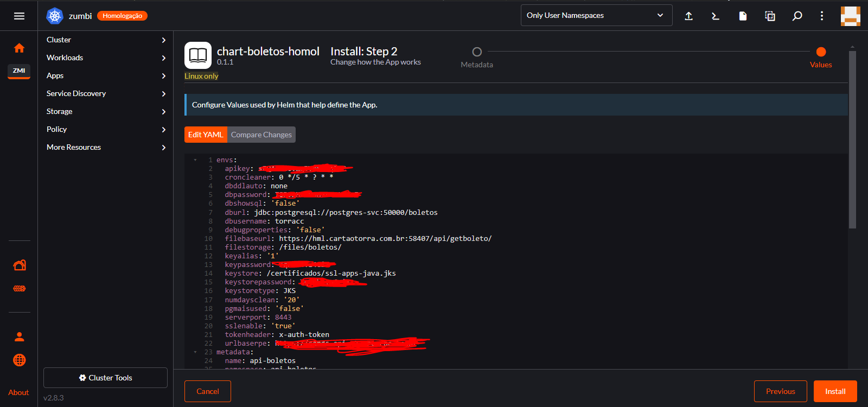
Task: Select the Metadata step circle
Action: pos(477,52)
